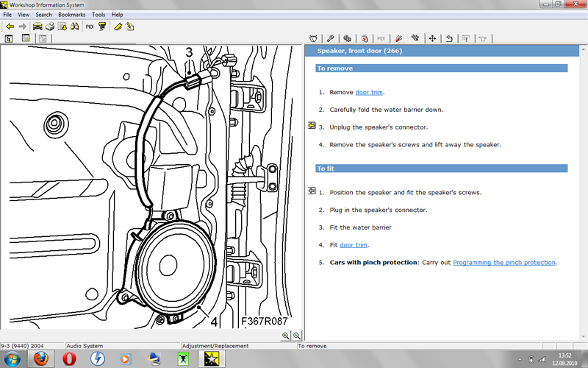Select the four-arrow move tab icon
588x368 pixels.
[x=432, y=38]
